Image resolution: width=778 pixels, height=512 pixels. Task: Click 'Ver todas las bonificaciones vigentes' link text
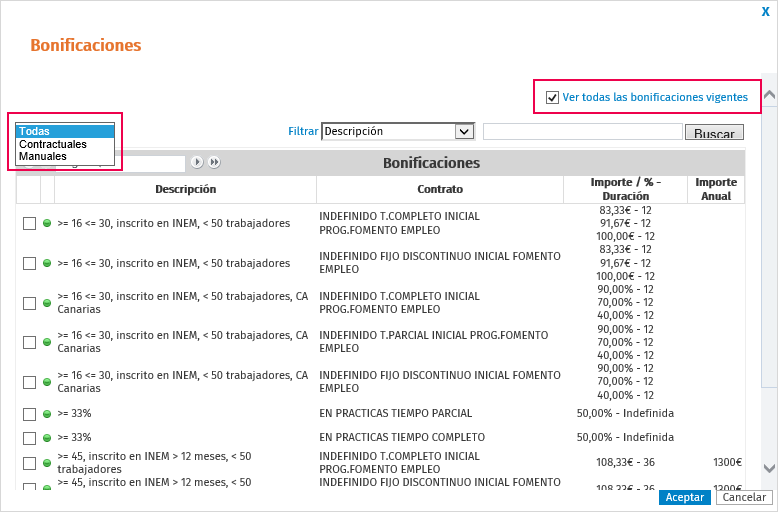coord(655,97)
